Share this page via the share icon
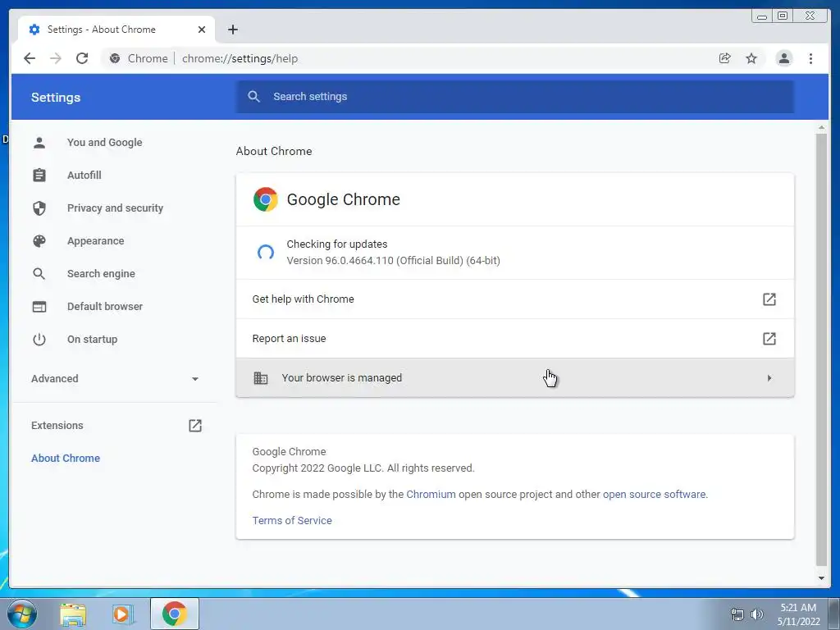Screen dimensions: 840x630 click(x=725, y=58)
